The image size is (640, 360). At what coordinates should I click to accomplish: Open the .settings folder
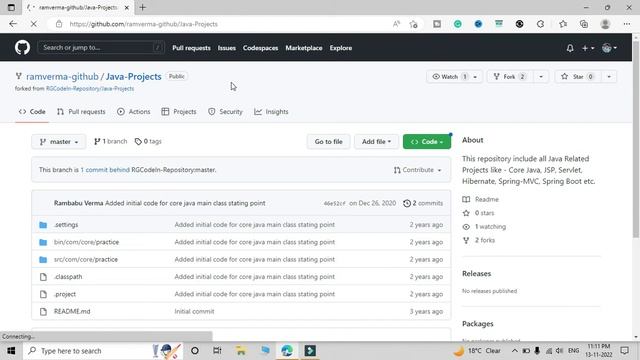[x=66, y=225]
